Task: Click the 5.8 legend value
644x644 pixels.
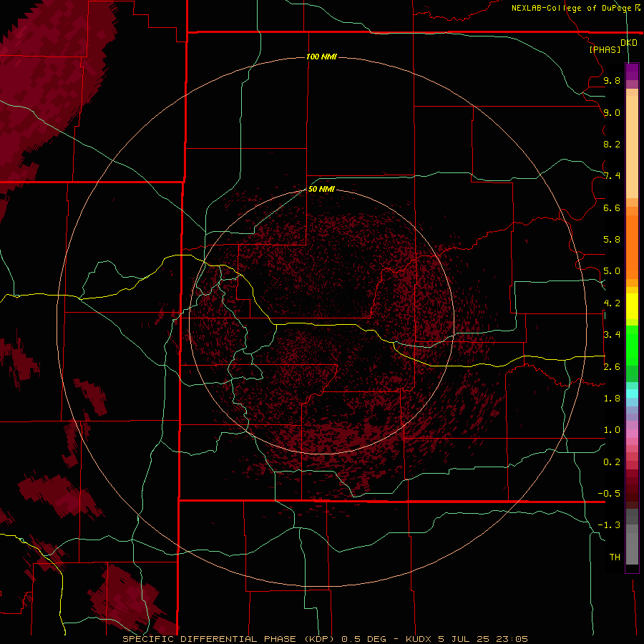Action: click(612, 240)
